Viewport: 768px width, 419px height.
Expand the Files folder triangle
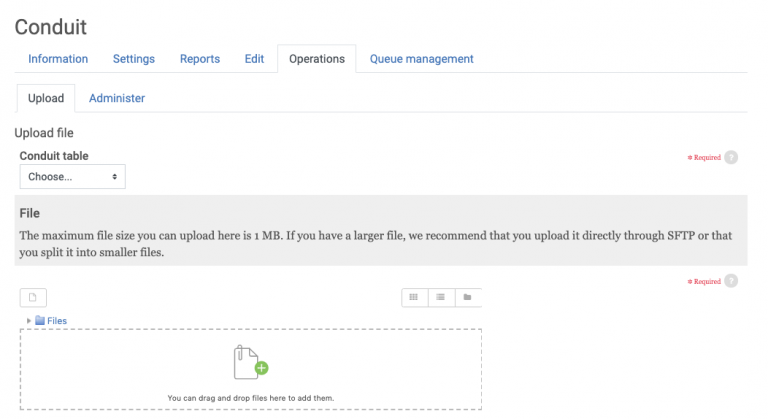28,320
